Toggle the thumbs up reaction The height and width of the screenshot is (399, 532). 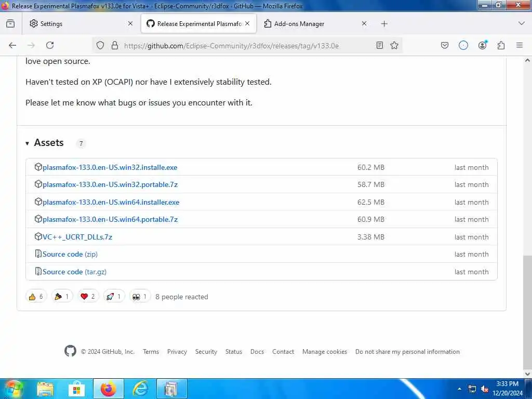pos(36,297)
